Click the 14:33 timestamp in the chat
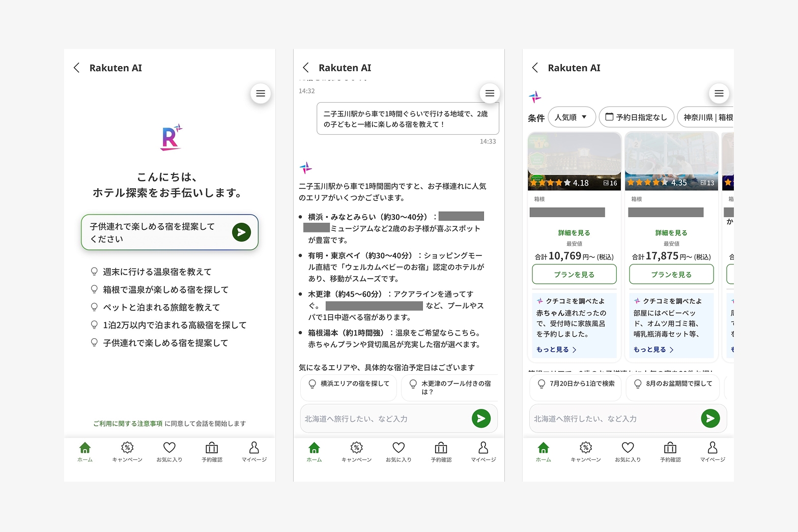 (488, 141)
